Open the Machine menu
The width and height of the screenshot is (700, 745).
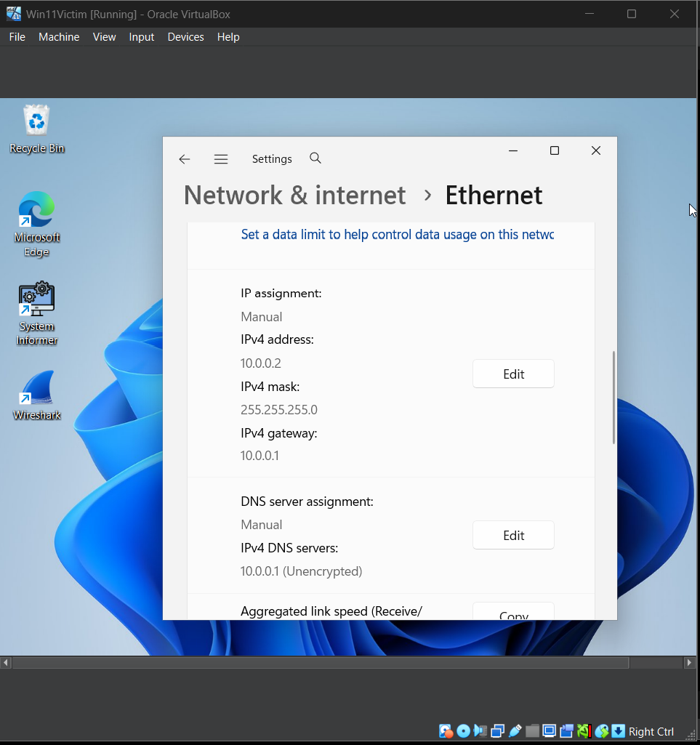pyautogui.click(x=58, y=36)
